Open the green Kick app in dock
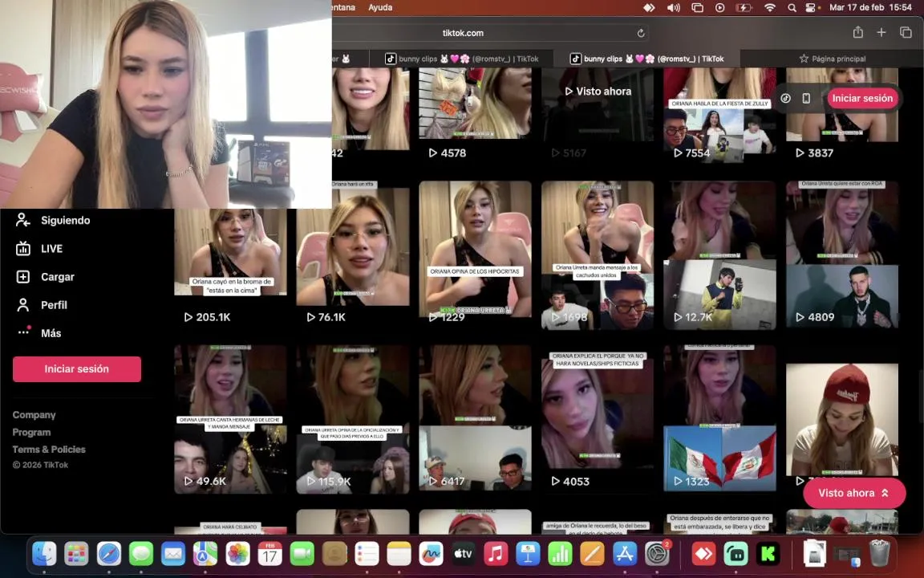Screen dimensions: 924x578 point(768,554)
